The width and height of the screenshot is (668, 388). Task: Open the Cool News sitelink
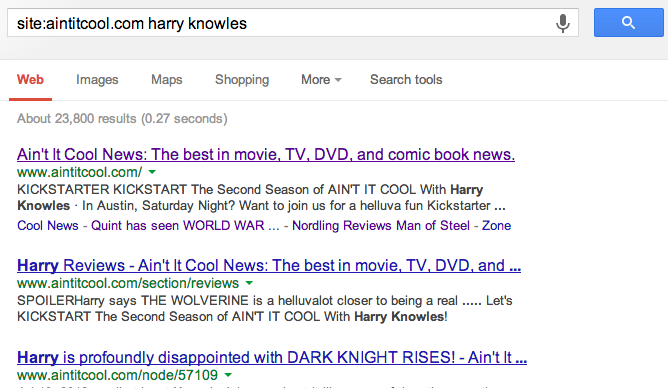[48, 225]
